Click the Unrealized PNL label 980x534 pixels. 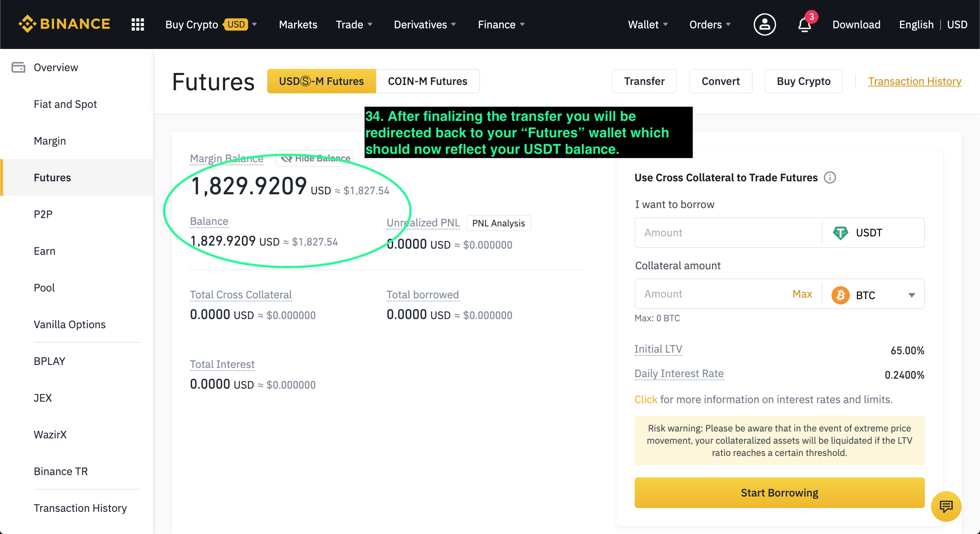(423, 223)
